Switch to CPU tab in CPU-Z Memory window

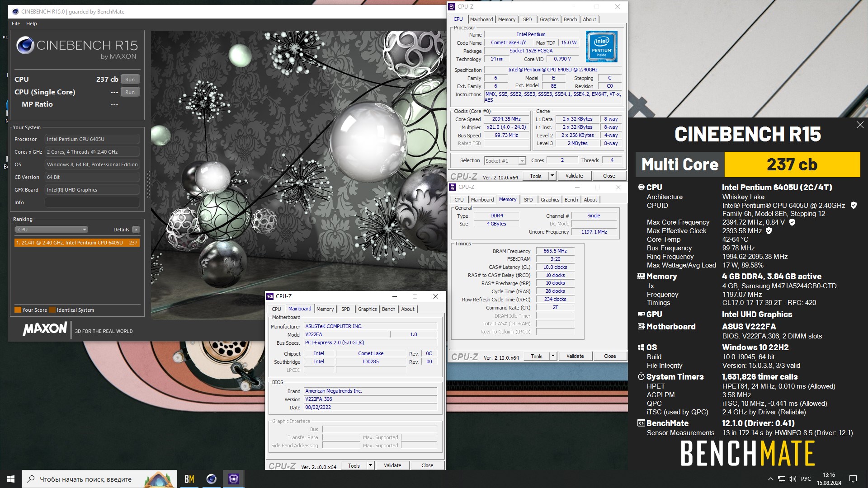[459, 200]
